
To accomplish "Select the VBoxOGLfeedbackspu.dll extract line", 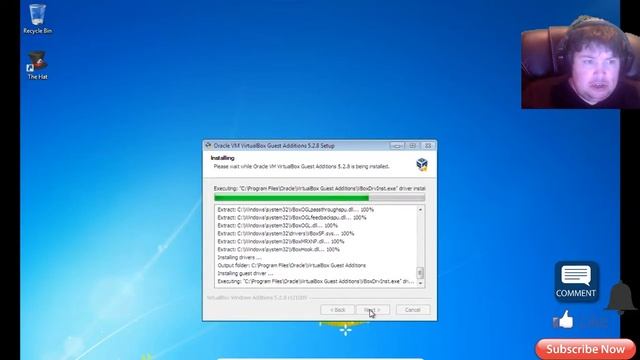I will pyautogui.click(x=292, y=218).
